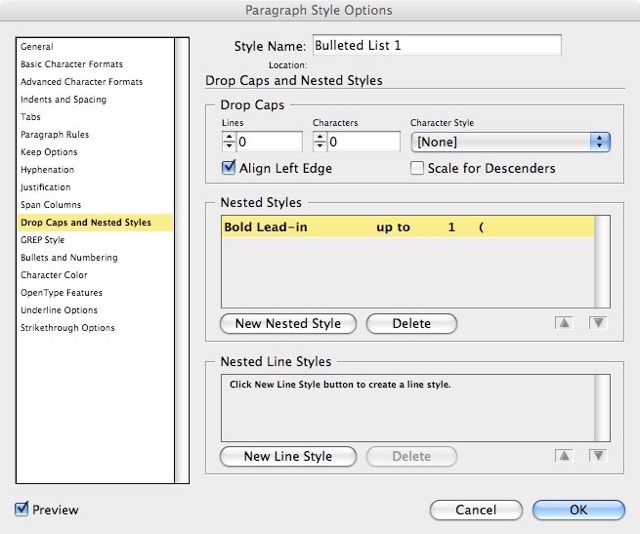Viewport: 640px width, 534px height.
Task: Disable the Align Left Edge checkbox
Action: 229,168
